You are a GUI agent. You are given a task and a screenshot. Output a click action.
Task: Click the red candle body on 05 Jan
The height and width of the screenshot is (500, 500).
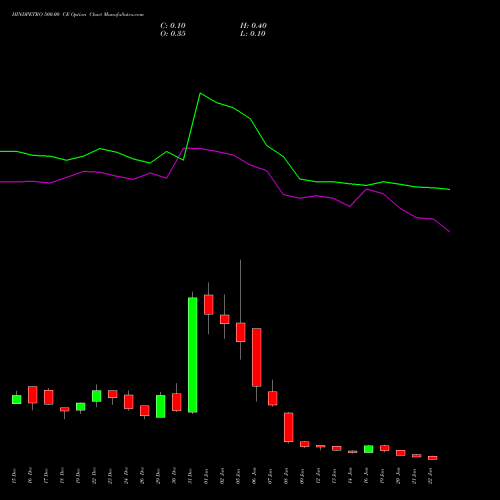[x=241, y=332]
